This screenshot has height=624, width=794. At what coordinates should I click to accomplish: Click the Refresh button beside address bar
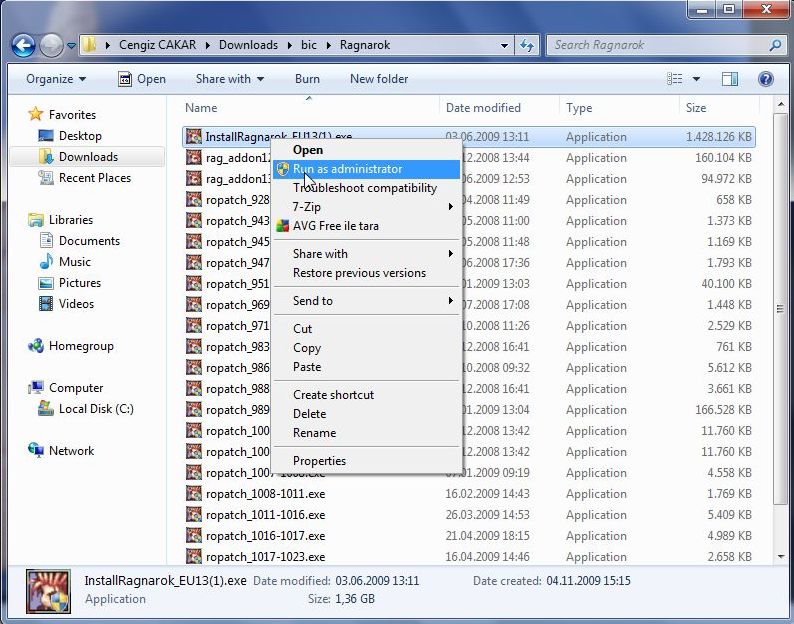[527, 46]
